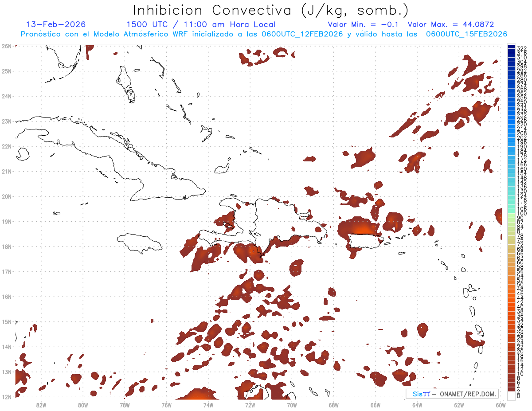
Task: Click the color scale value '202'
Action: coord(522,138)
